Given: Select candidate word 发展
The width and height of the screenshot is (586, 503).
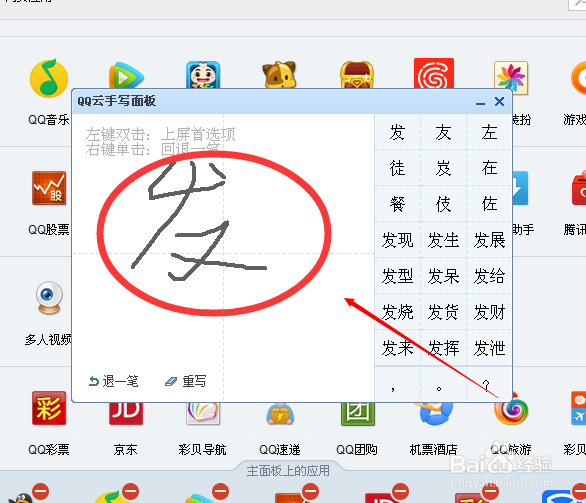Looking at the screenshot, I should coord(489,240).
